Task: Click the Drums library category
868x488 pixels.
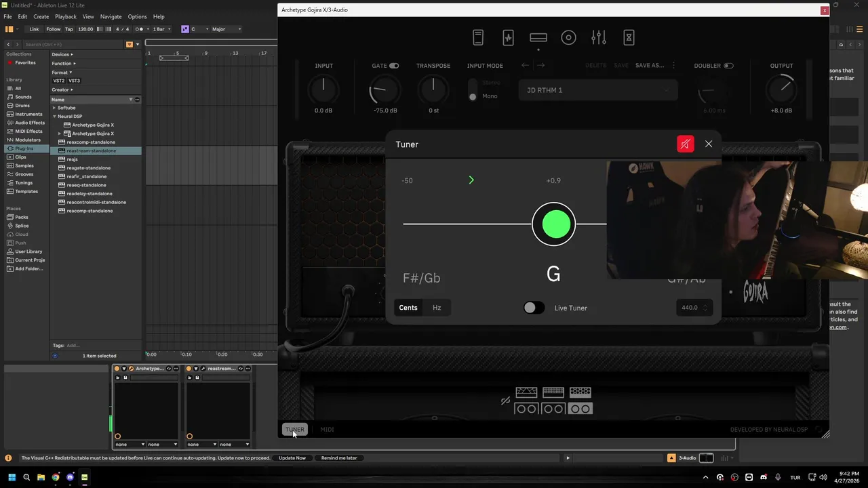Action: [x=22, y=106]
